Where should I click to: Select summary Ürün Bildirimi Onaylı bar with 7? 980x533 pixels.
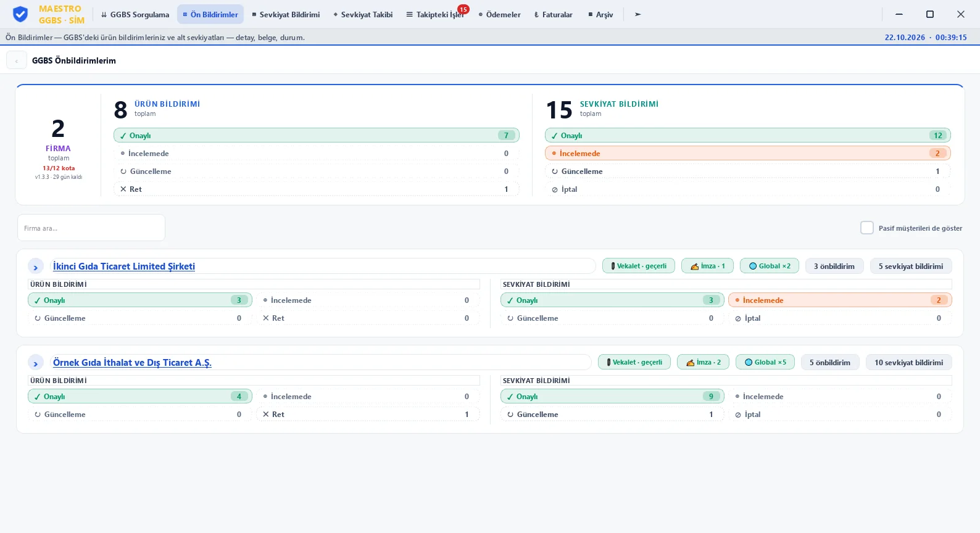tap(317, 135)
